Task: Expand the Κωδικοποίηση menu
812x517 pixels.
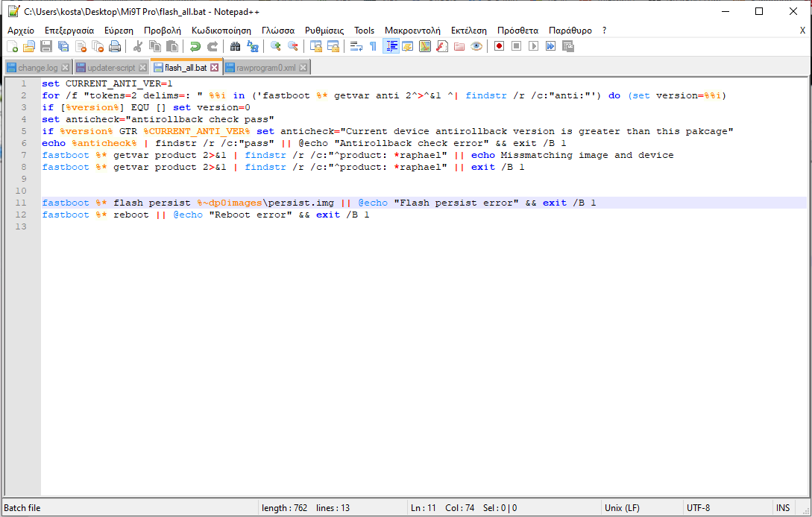Action: (221, 31)
